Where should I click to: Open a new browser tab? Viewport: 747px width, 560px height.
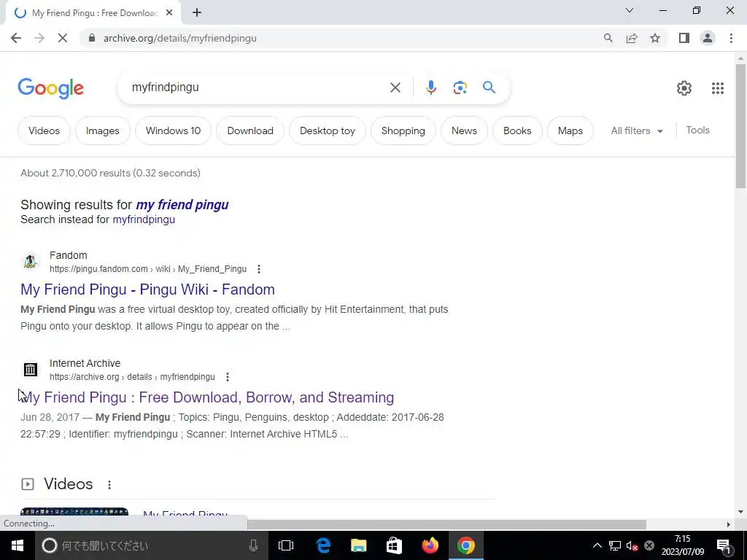pos(197,13)
